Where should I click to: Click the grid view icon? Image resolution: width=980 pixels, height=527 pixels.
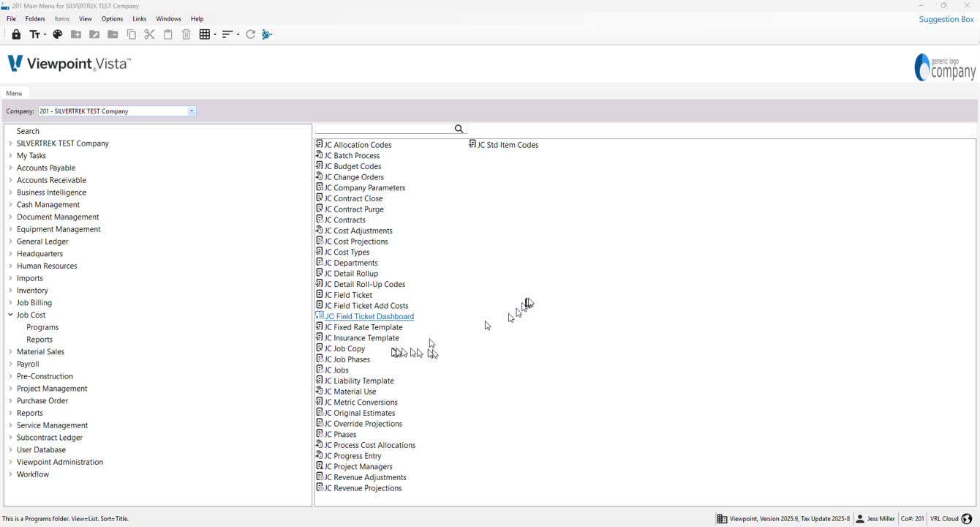(x=205, y=34)
